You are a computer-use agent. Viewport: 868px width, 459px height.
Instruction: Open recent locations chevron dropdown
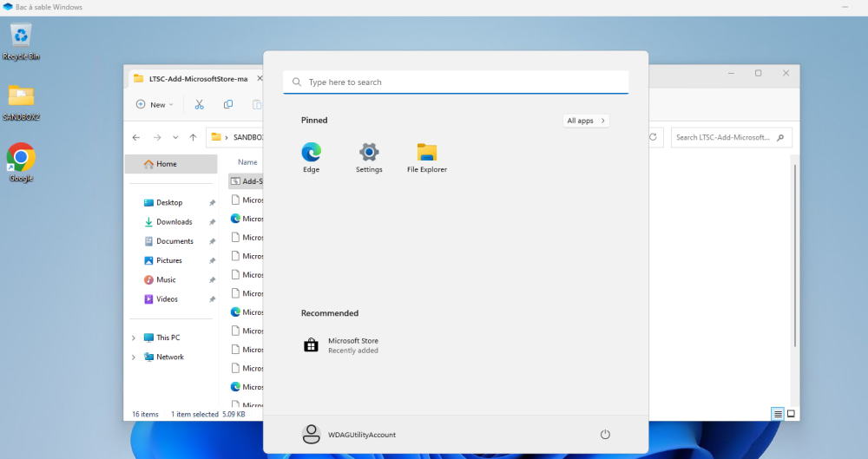[x=176, y=137]
